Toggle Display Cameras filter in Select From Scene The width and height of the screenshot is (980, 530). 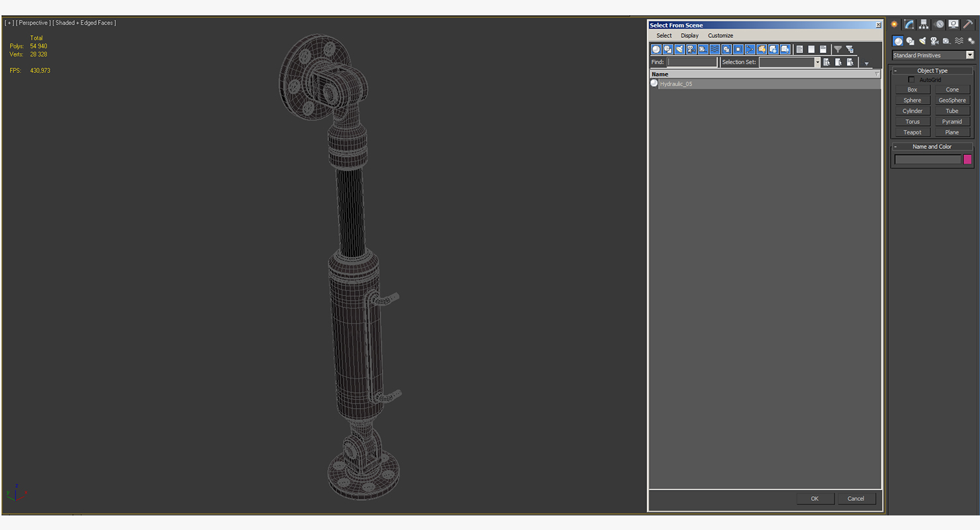coord(691,49)
